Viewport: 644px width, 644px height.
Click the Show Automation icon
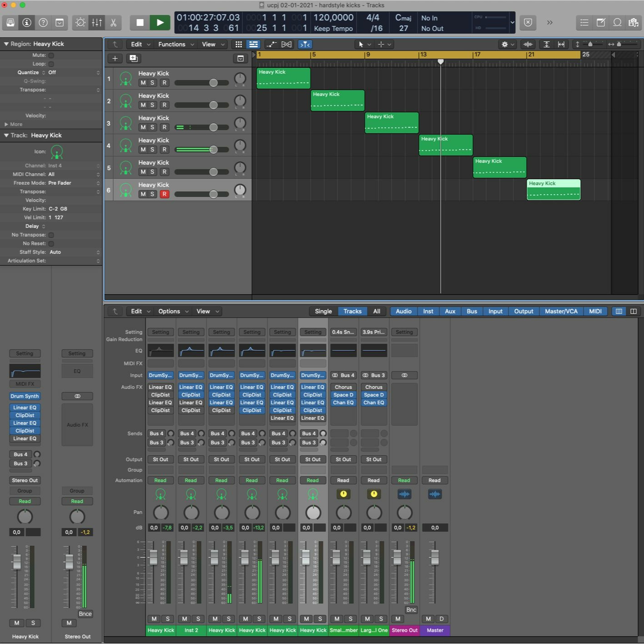[x=271, y=44]
